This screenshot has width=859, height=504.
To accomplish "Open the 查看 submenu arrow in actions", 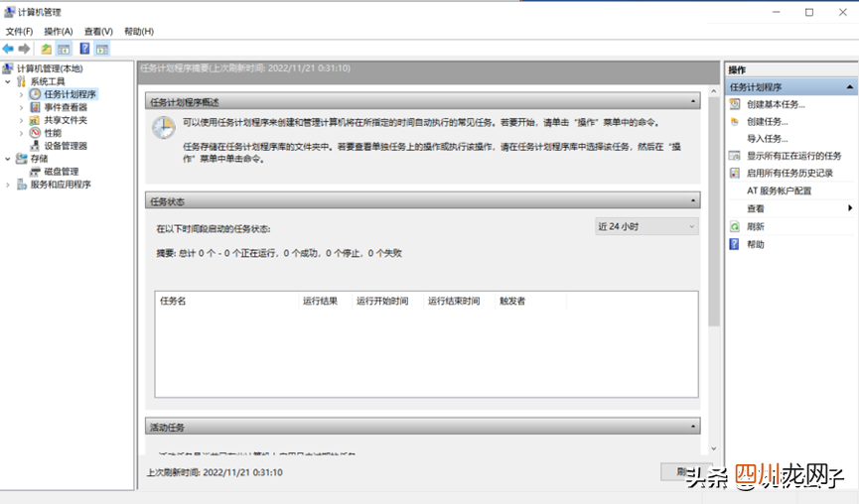I will (x=850, y=208).
